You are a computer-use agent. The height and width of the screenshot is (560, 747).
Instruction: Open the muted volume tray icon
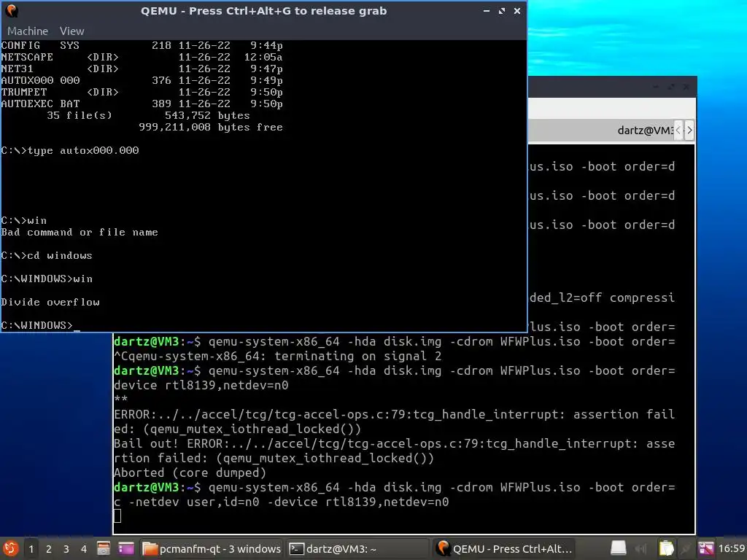pos(641,549)
